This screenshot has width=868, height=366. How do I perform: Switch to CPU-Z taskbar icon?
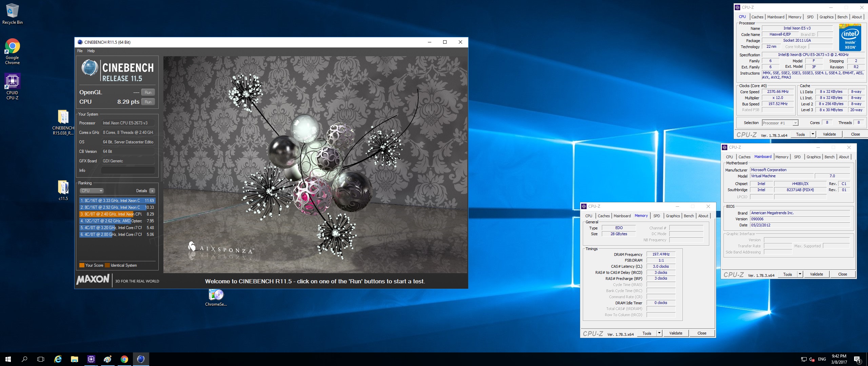91,359
